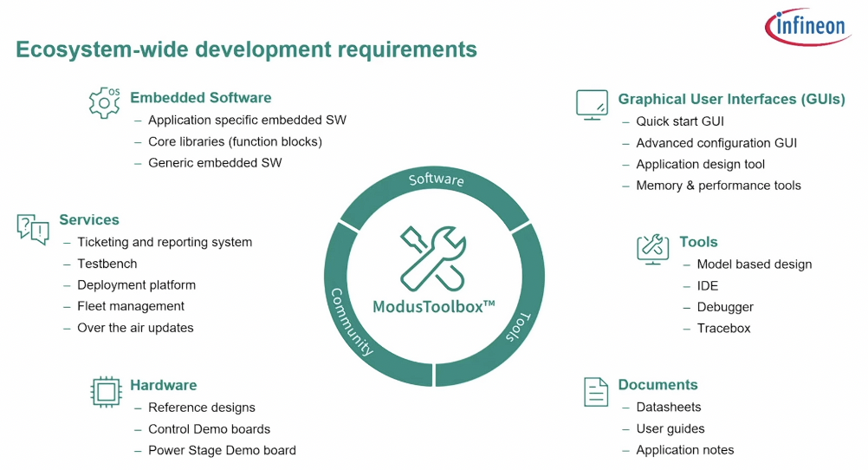Click Advanced configuration GUI item
Screen dimensions: 868x470
tap(716, 143)
